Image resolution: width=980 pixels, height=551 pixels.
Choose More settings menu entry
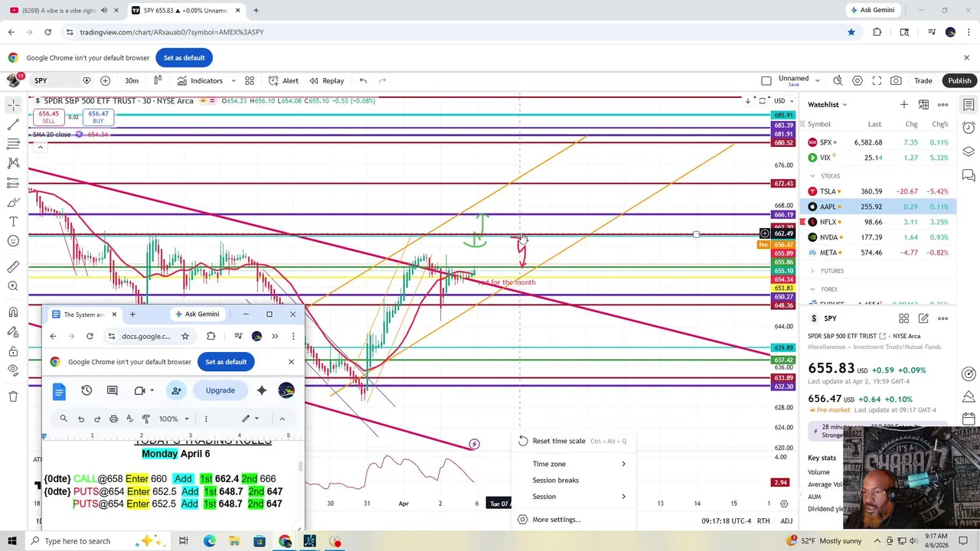(x=573, y=520)
